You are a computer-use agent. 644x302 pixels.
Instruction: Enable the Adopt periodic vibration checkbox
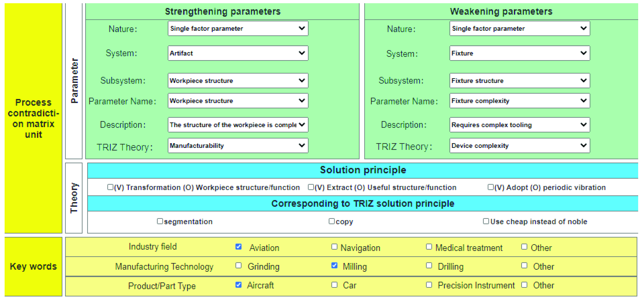click(x=490, y=187)
